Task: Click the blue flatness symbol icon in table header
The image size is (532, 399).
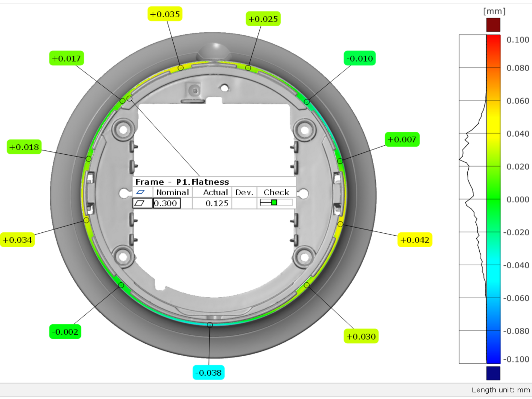Action: tap(140, 192)
